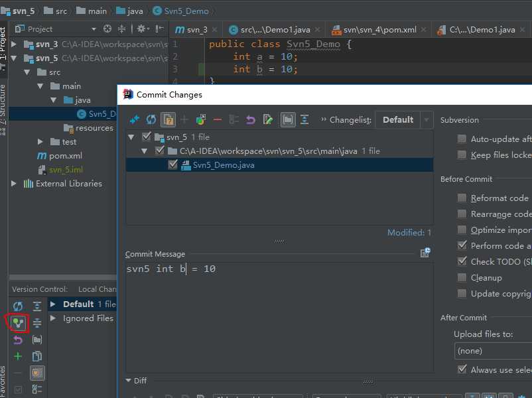
Task: Enable Keep files locked checkbox
Action: tap(462, 155)
